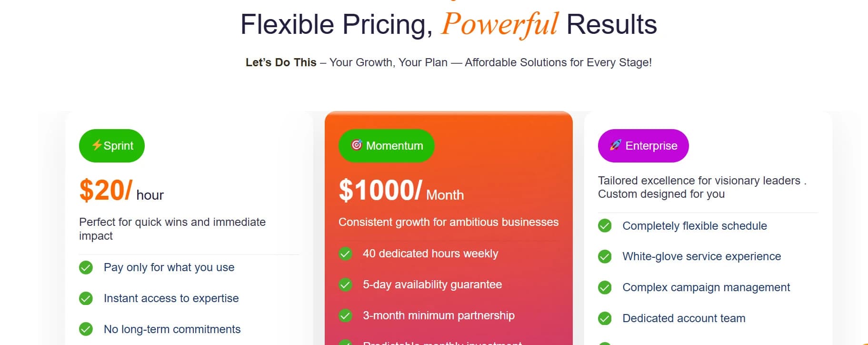Viewport: 868px width, 345px height.
Task: Click checkmark beside White-glove service experience
Action: point(605,257)
